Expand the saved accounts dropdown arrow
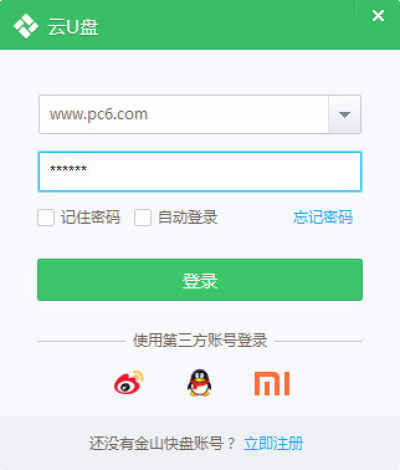 [x=344, y=115]
